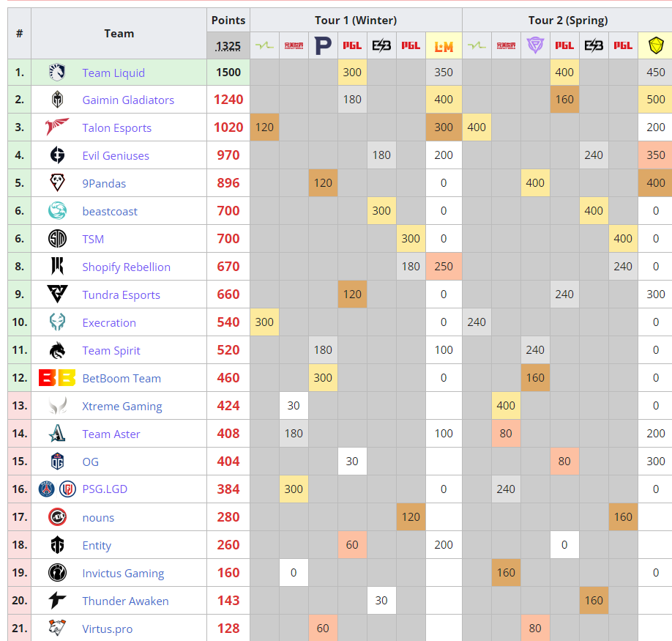672x641 pixels.
Task: Click the OG logo
Action: [57, 462]
